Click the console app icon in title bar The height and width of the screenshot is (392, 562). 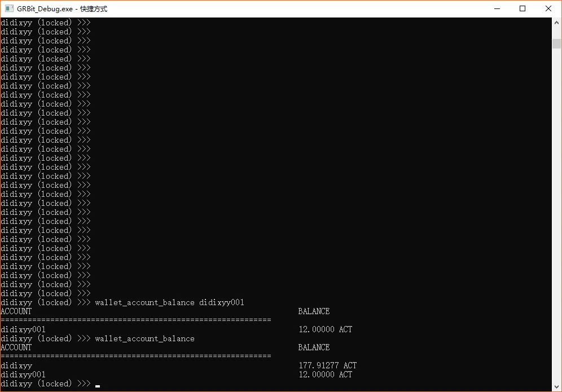click(10, 8)
